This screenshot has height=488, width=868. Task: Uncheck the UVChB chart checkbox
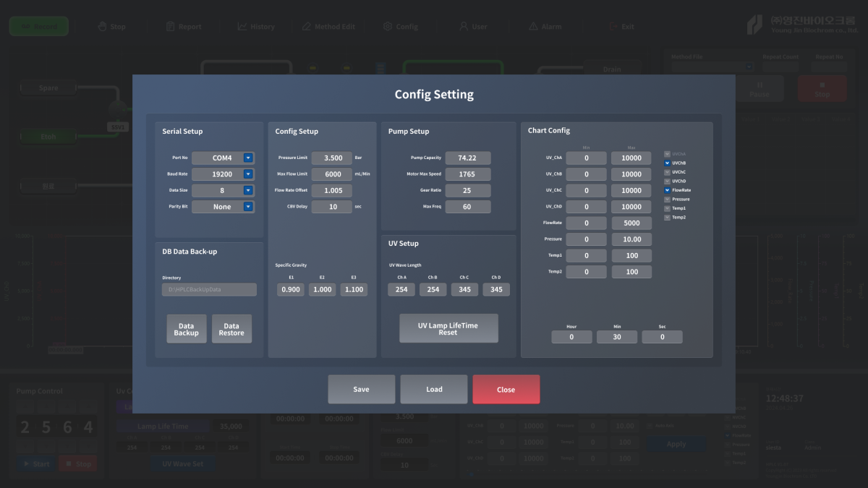coord(667,163)
